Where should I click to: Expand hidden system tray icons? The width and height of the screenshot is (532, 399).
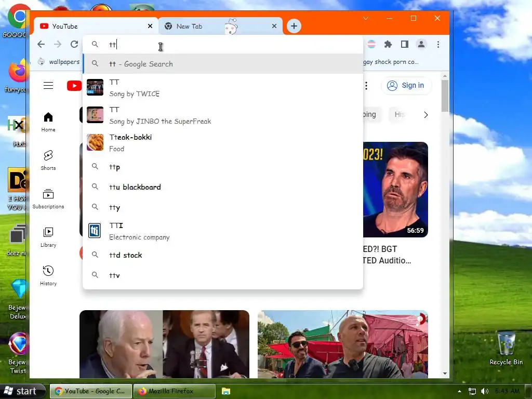point(459,391)
